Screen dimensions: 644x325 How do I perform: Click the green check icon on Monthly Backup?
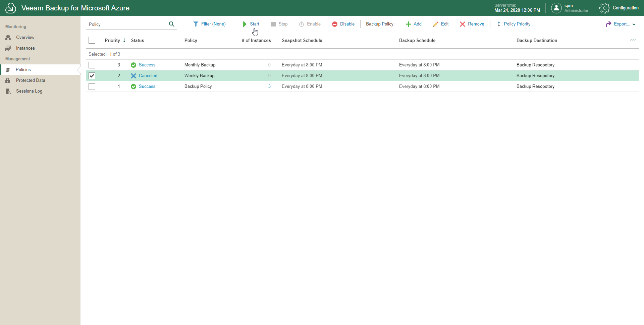click(x=133, y=65)
